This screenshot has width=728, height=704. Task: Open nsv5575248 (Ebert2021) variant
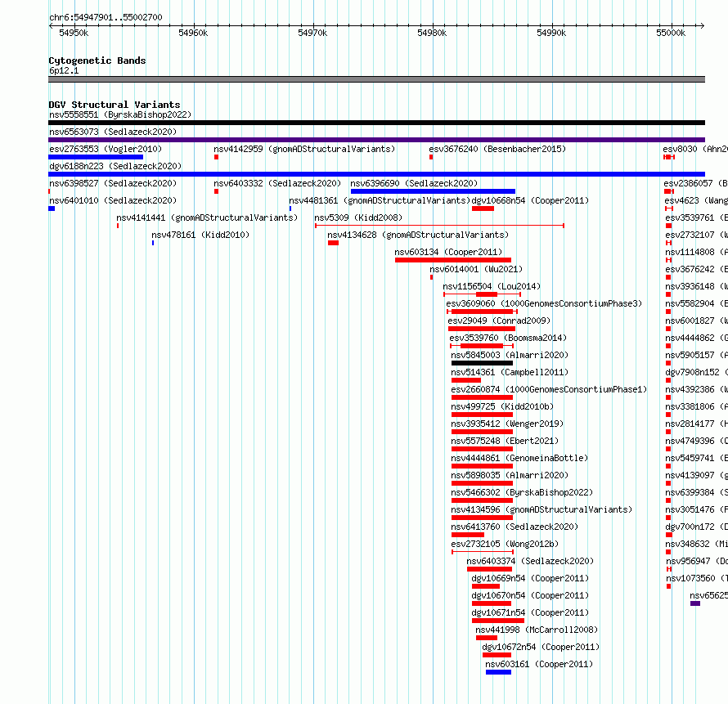(505, 441)
